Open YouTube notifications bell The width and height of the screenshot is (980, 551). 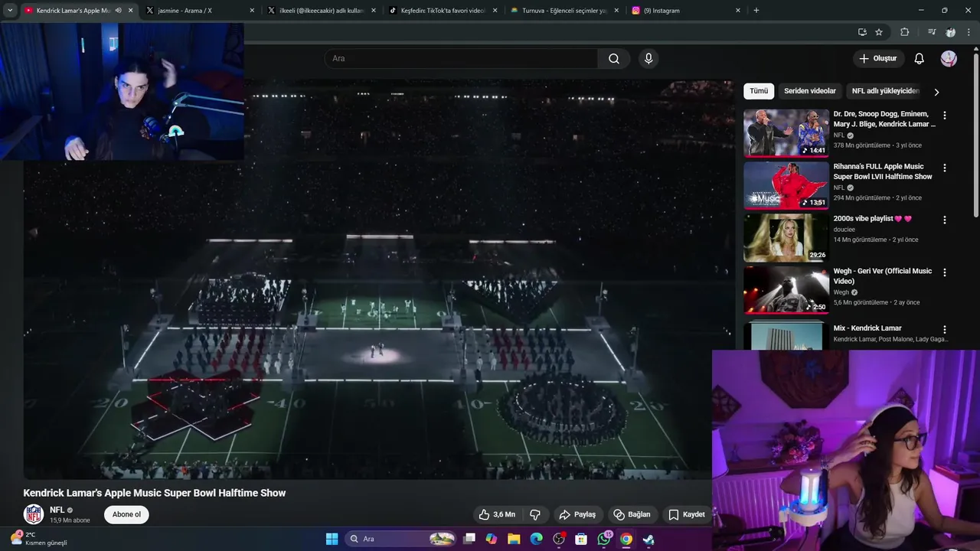coord(920,59)
